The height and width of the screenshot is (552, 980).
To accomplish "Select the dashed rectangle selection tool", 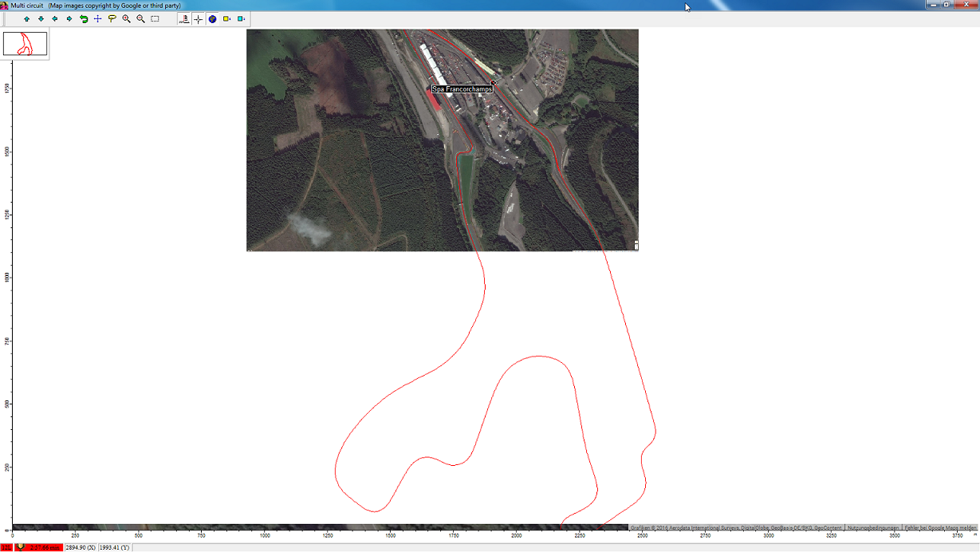I will click(155, 19).
